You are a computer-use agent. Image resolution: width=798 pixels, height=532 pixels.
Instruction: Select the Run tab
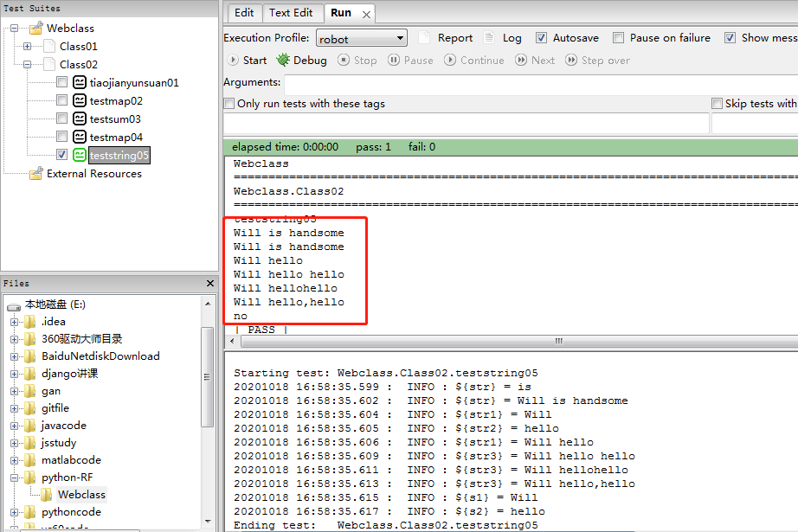point(341,13)
